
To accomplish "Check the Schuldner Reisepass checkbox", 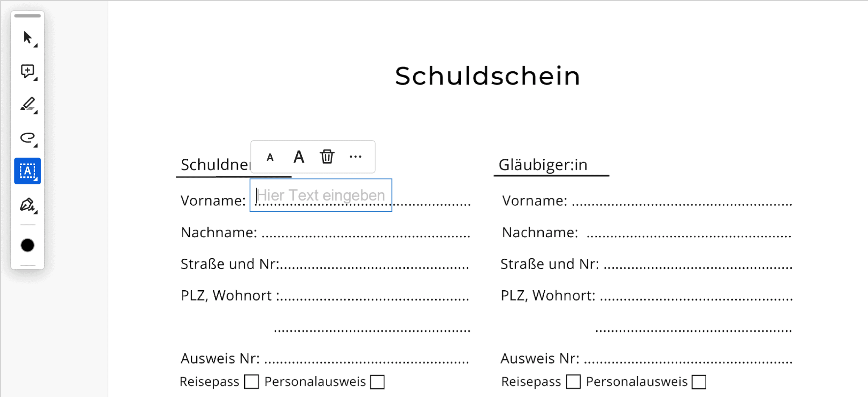I will [251, 381].
